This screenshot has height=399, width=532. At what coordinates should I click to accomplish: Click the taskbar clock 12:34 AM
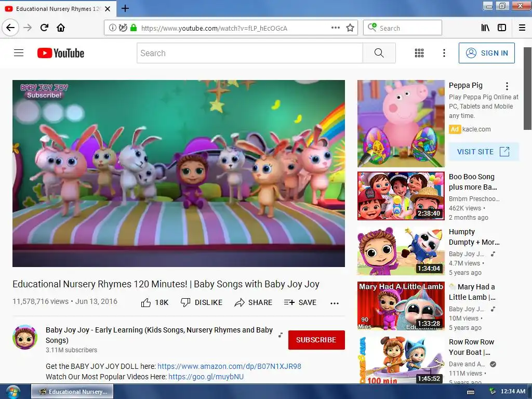coord(513,391)
